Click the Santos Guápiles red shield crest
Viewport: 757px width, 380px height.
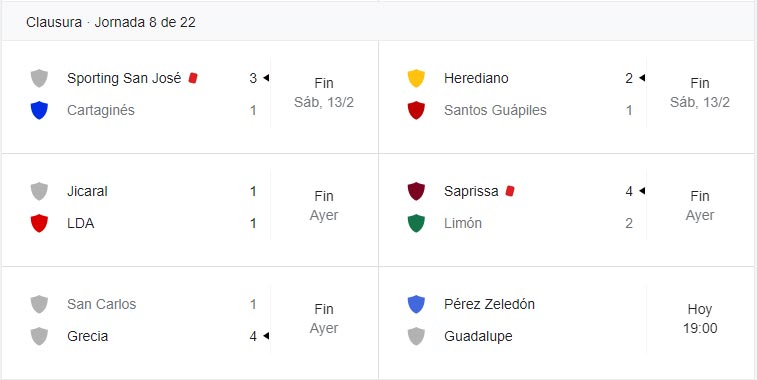(416, 110)
